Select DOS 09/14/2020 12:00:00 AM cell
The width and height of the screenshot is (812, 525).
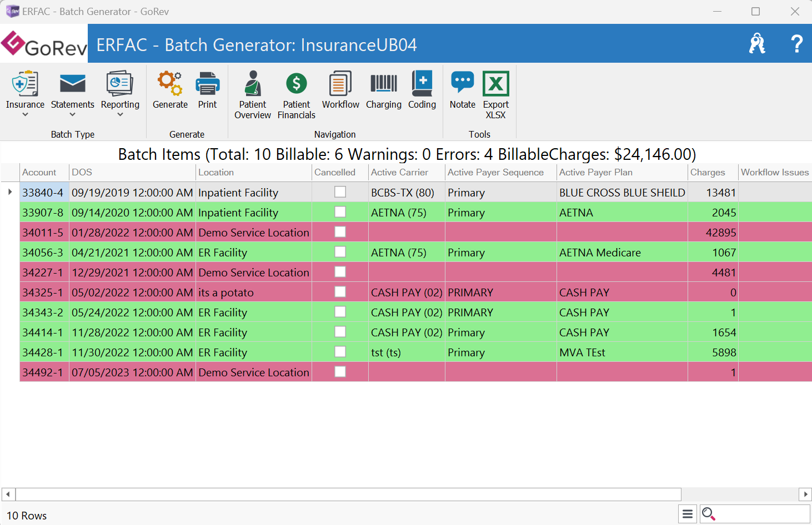coord(132,213)
